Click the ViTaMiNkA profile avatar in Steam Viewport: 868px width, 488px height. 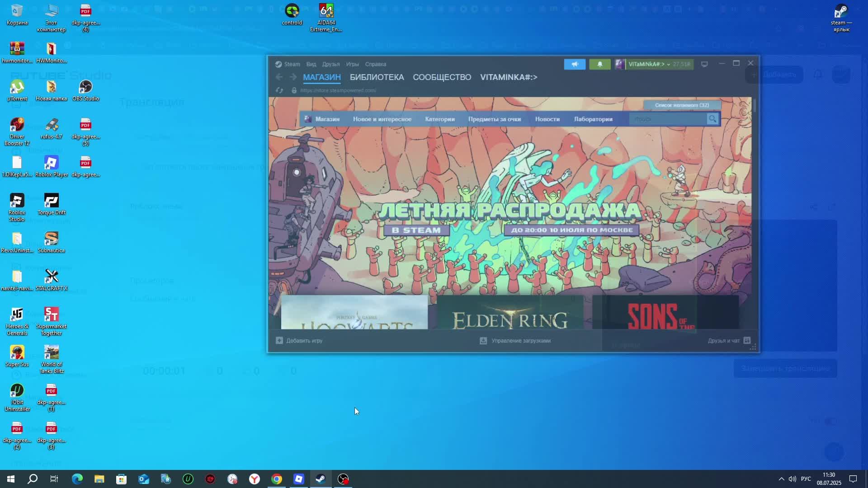pos(619,64)
